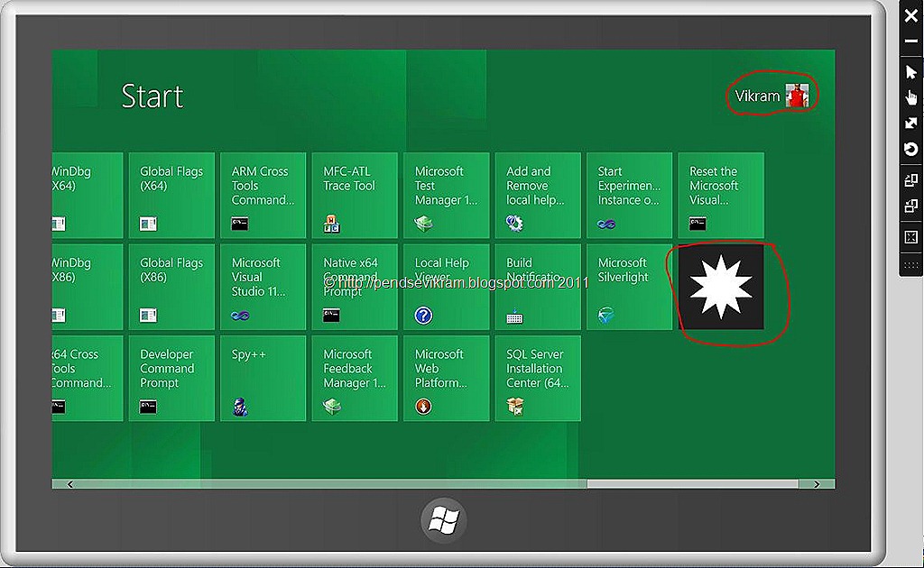
Task: Launch Microsoft Web Platform tile
Action: [446, 379]
